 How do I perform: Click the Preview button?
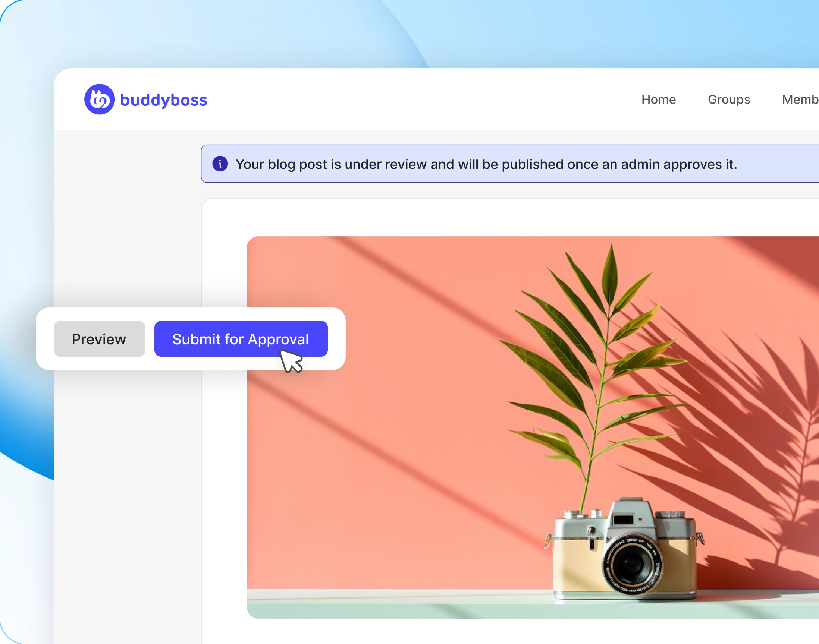tap(99, 339)
